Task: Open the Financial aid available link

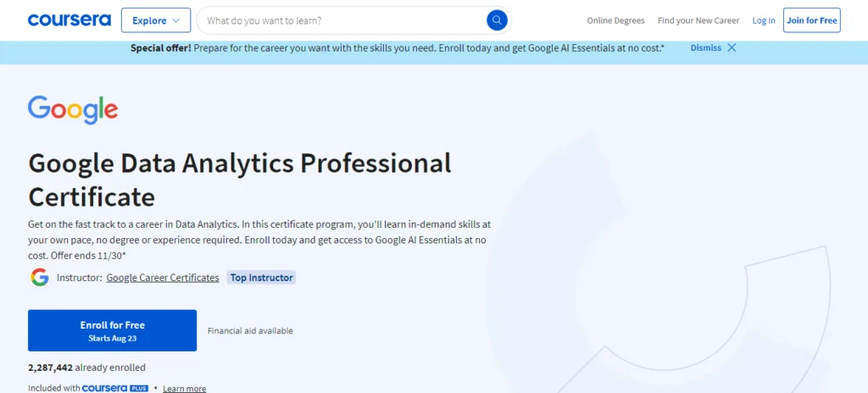Action: 250,331
